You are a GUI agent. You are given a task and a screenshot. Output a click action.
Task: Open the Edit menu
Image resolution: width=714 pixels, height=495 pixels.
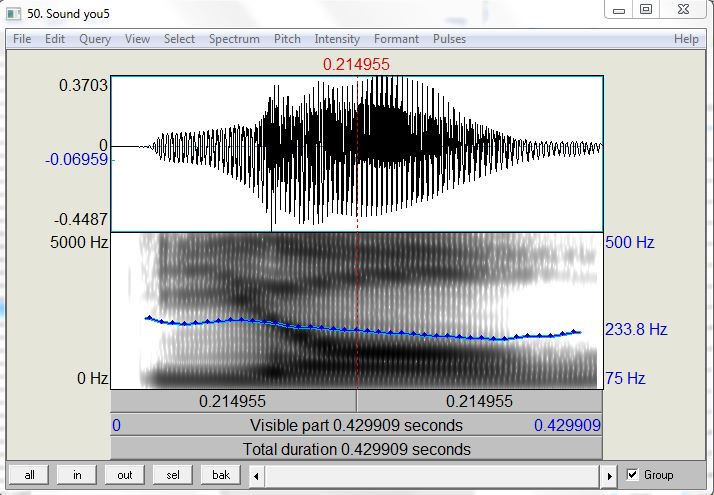tap(55, 39)
